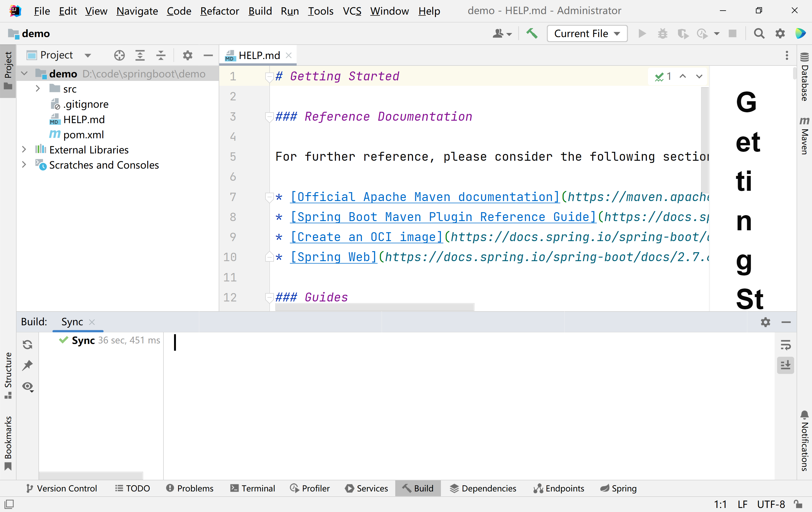
Task: Open the Maven tool window sidebar
Action: tap(805, 136)
